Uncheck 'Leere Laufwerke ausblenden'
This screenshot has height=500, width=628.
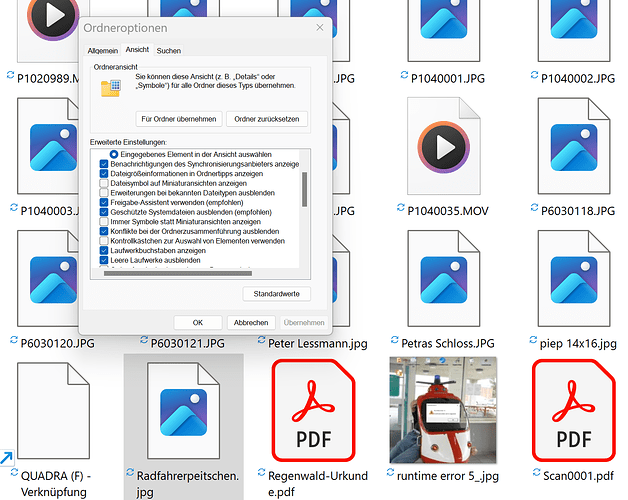pyautogui.click(x=104, y=260)
